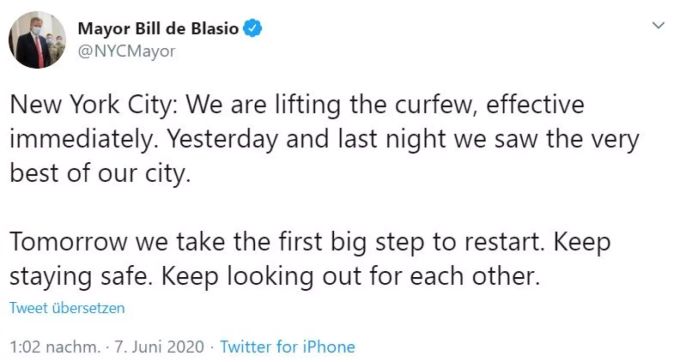Viewport: 680px width, 362px height.
Task: Click the Tweet übersetzen translate link
Action: tap(67, 308)
